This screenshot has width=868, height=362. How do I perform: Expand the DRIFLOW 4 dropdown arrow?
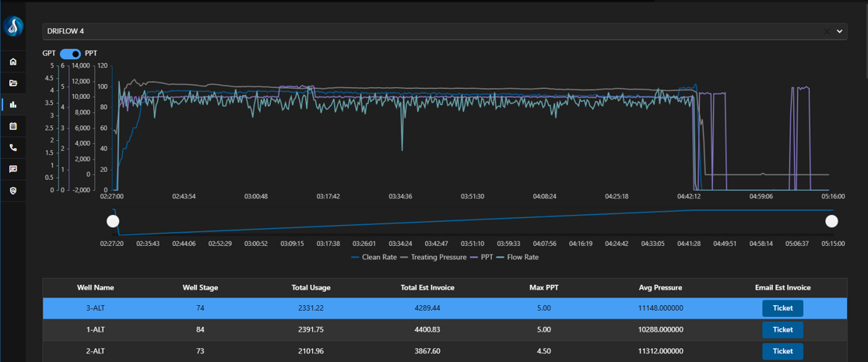coord(839,31)
